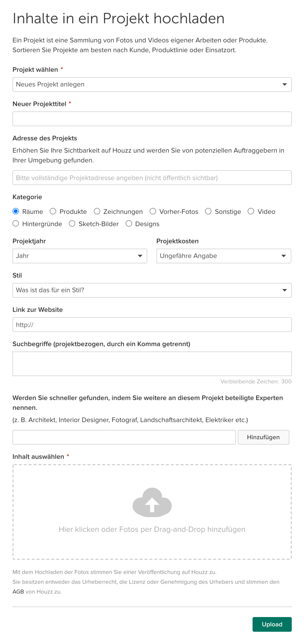Open the Projektkosten dropdown

[x=223, y=256]
